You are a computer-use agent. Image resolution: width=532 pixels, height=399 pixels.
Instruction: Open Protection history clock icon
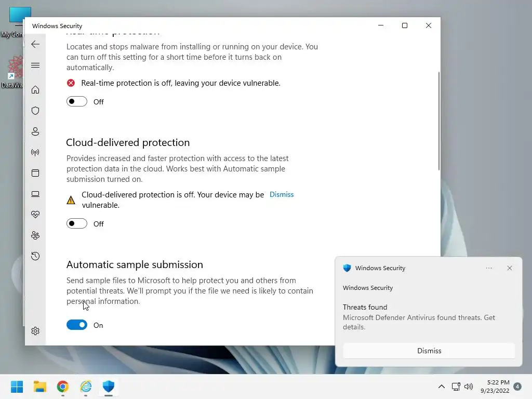35,256
